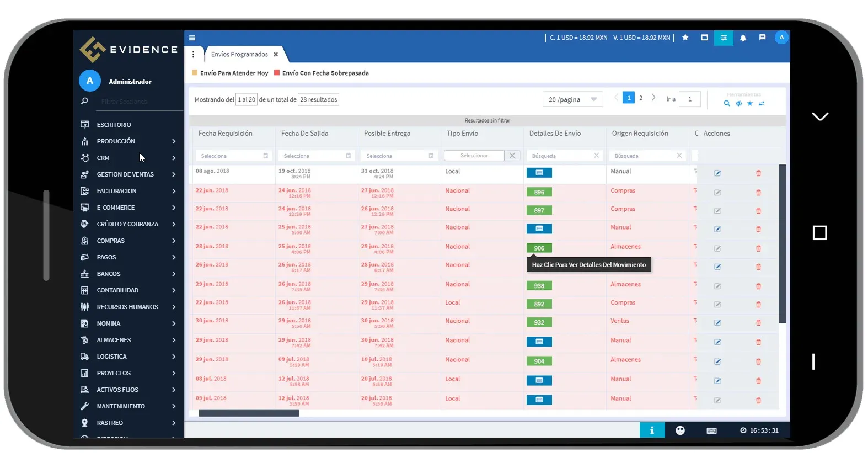Open E-COMMERCE sidebar menu
Image resolution: width=868 pixels, height=468 pixels.
point(128,208)
